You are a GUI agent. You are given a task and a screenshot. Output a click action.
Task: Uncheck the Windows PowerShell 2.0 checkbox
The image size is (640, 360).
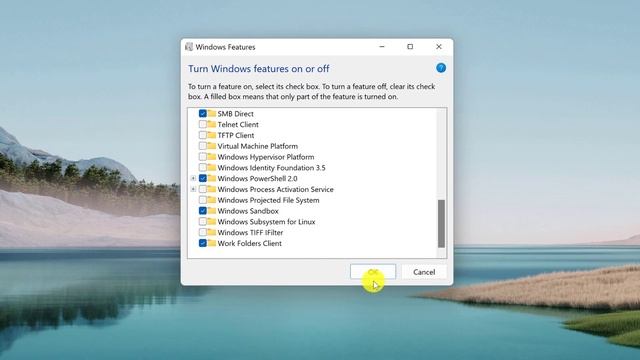202,178
